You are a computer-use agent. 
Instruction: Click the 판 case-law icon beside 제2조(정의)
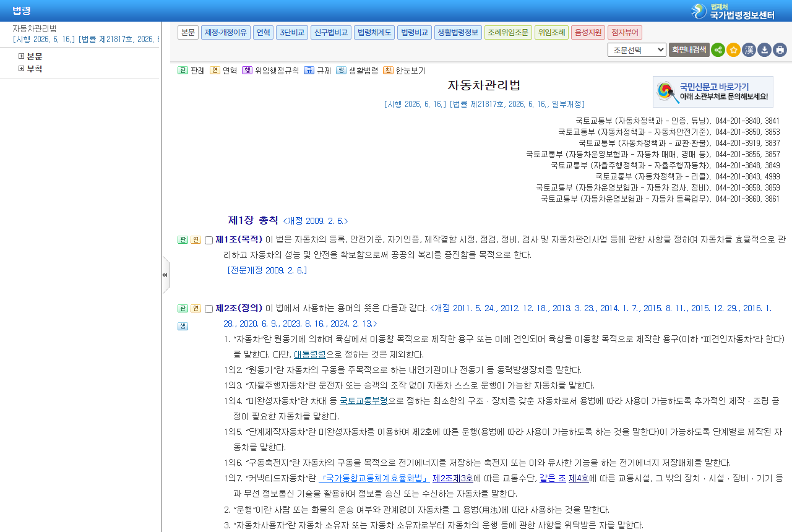pos(183,309)
